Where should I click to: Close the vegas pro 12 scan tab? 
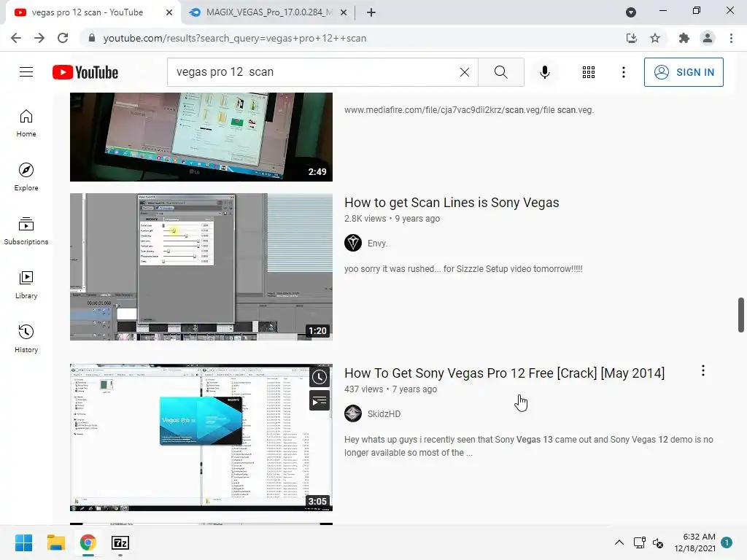(x=169, y=12)
